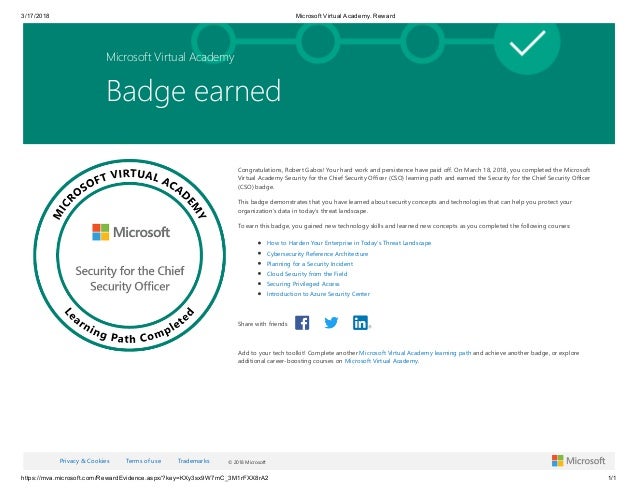638x494 pixels.
Task: Click the Security for the Chief Security Officer badge
Action: pyautogui.click(x=129, y=255)
